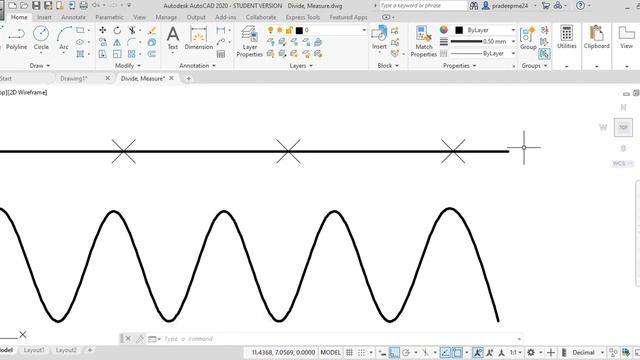Toggle annotation objects visibility in status bar
The width and height of the screenshot is (640, 360).
tap(478, 352)
